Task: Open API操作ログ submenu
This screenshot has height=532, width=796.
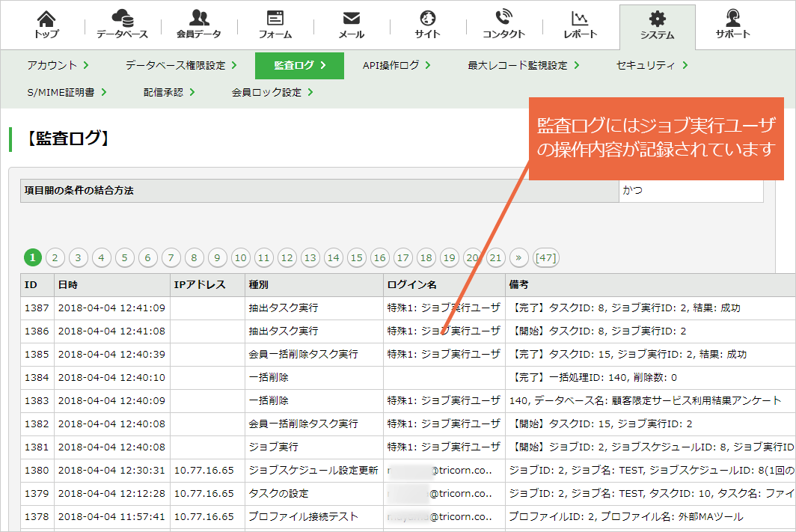Action: (397, 65)
